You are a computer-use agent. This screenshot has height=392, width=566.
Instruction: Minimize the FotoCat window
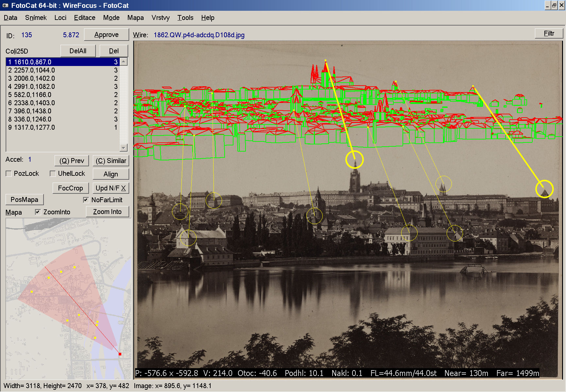coord(547,5)
